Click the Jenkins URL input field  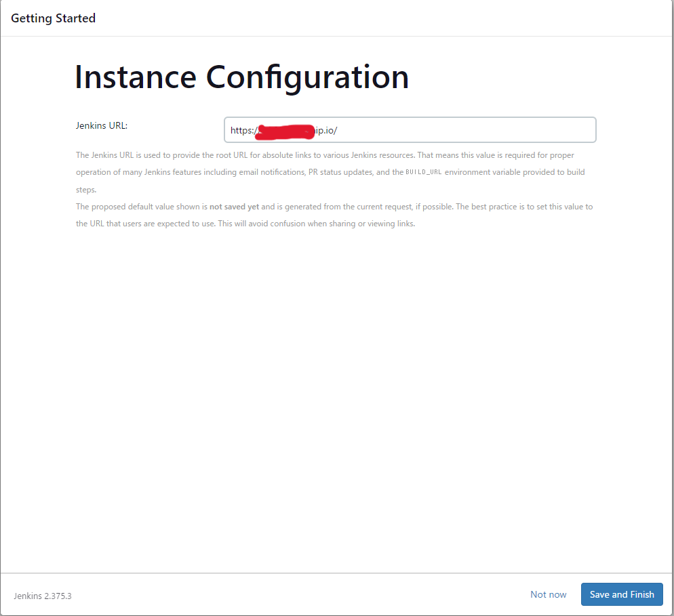[410, 129]
